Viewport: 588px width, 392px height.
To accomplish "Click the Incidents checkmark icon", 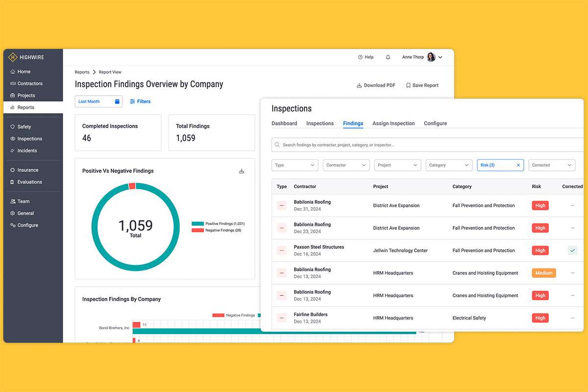I will (13, 150).
